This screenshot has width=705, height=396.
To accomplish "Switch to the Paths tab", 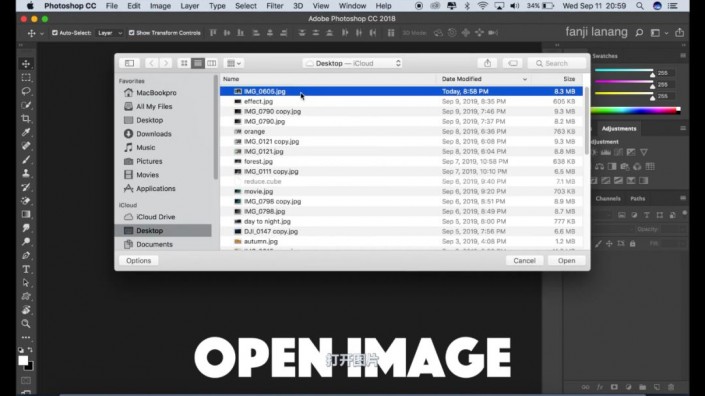I will click(x=638, y=199).
